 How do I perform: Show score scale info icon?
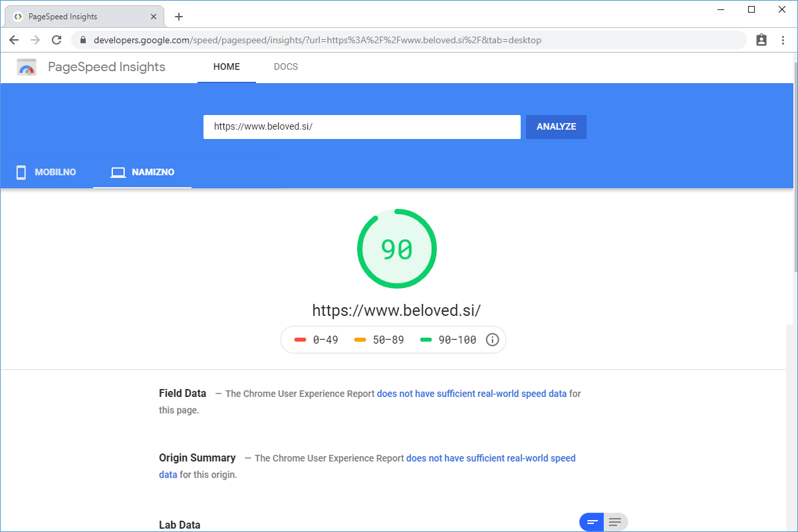click(492, 340)
